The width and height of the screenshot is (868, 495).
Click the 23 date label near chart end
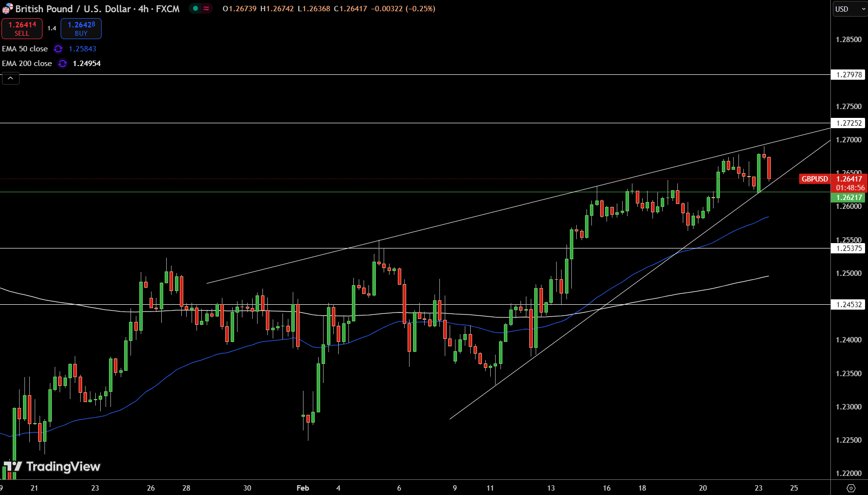pyautogui.click(x=759, y=488)
